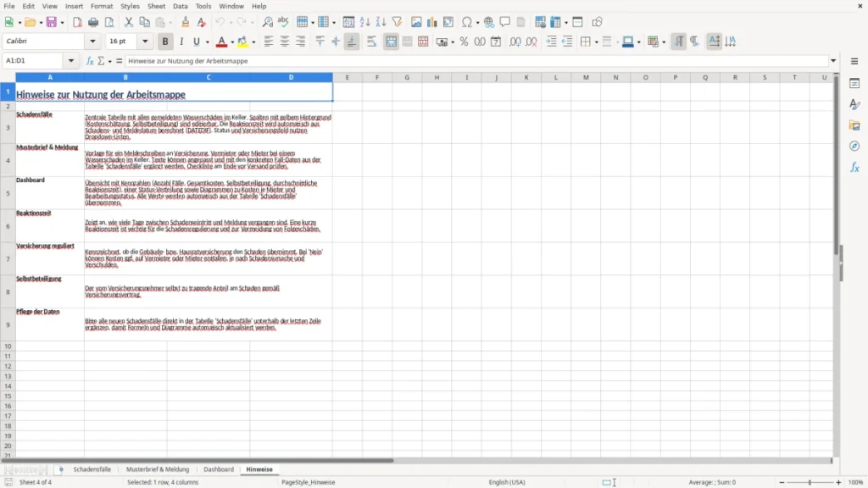Switch to Schadensfälle sheet tab
This screenshot has width=868, height=488.
coord(92,469)
